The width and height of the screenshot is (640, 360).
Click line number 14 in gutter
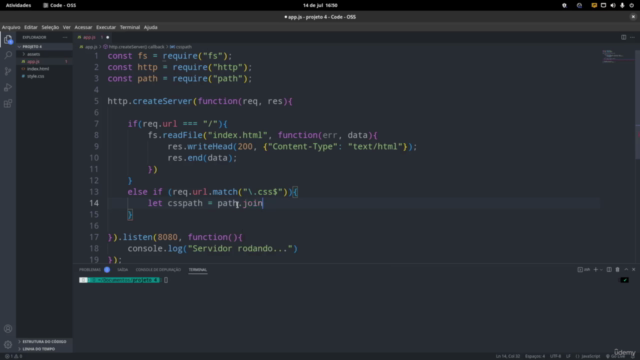click(94, 203)
